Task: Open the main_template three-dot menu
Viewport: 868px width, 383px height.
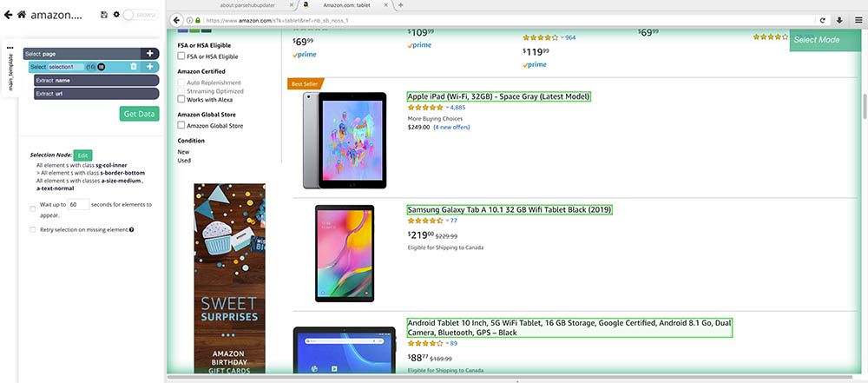Action: [10, 48]
